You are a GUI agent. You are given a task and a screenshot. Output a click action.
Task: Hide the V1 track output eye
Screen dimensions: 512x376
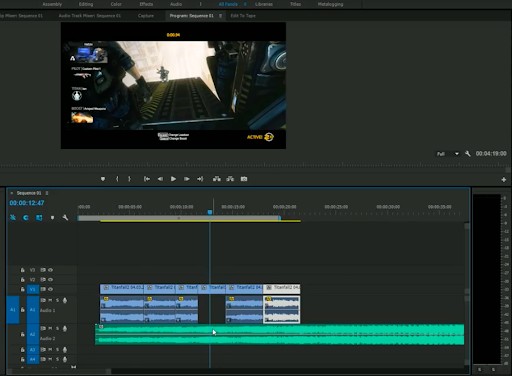click(50, 289)
